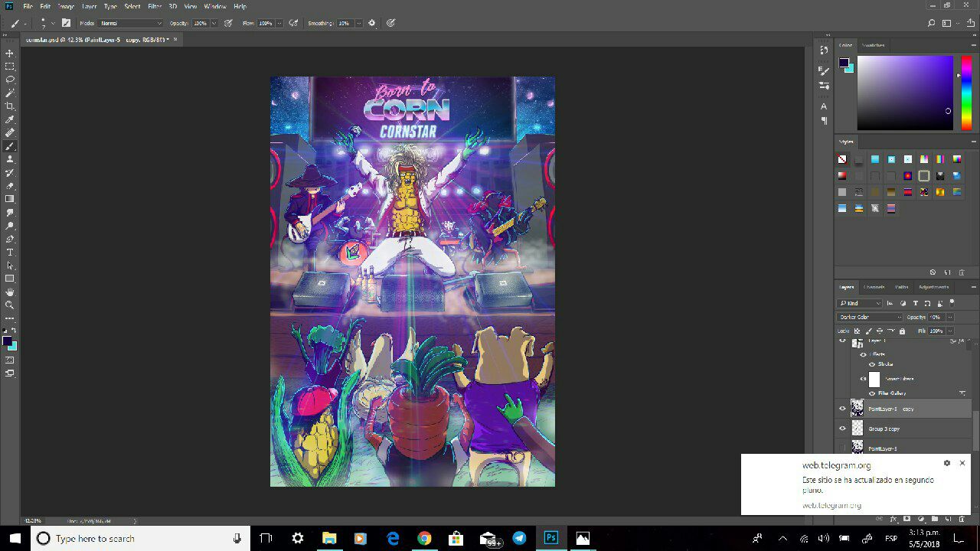Open the Character panel icon
Screen dimensions: 980x551
click(824, 106)
